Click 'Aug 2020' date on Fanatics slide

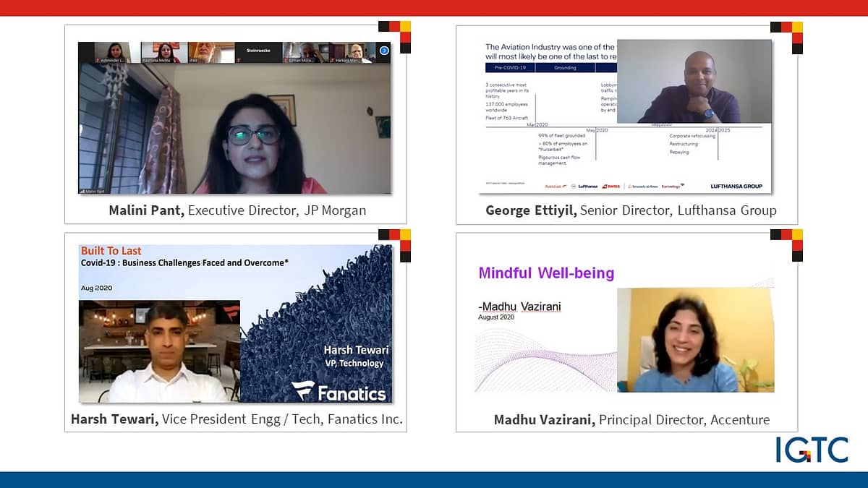pos(97,288)
